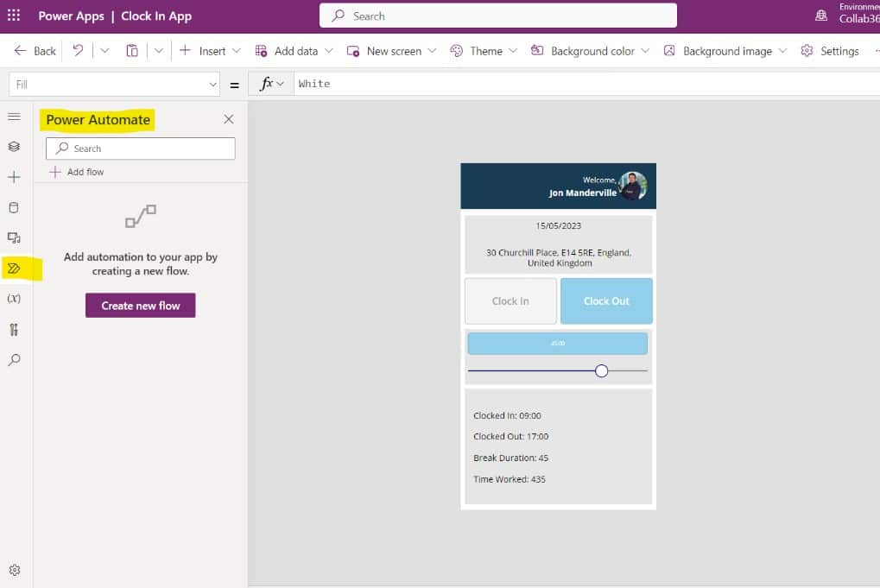Open the Variables (x) sidebar icon
Image resolution: width=880 pixels, height=588 pixels.
click(x=14, y=299)
